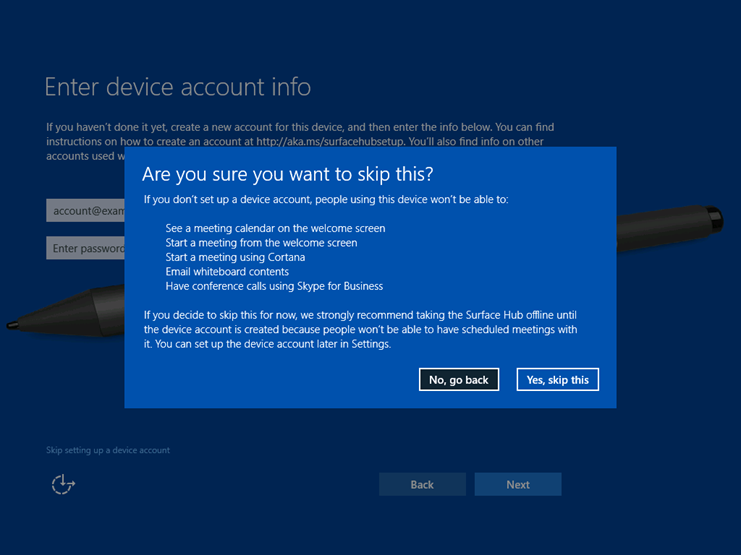Click the "If you don't set up a device account" sentence

tap(325, 200)
